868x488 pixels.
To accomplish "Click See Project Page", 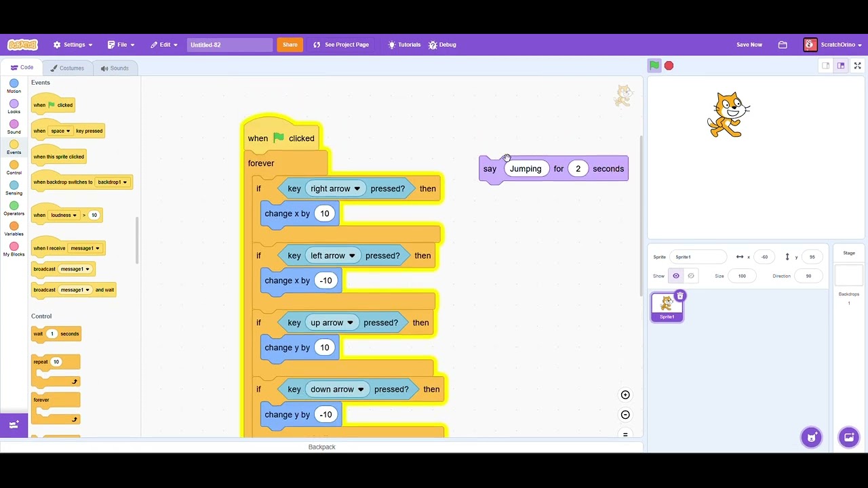I will [341, 45].
